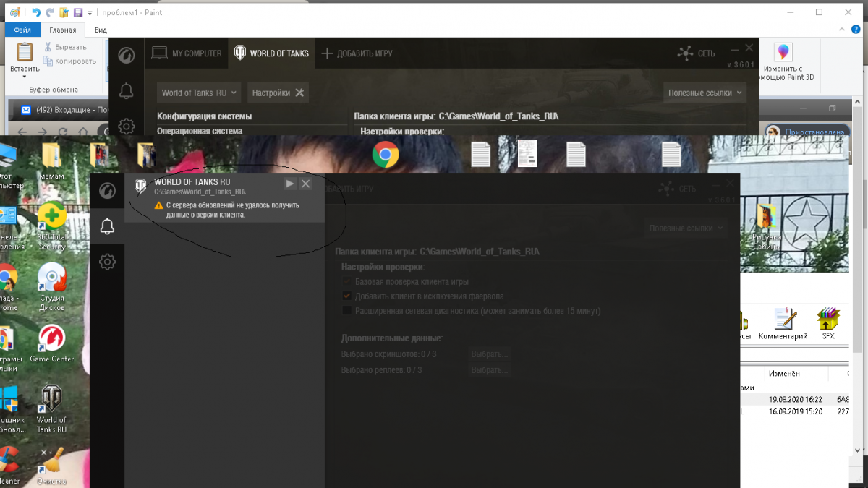Select the WORLD OF TANKS tab
The height and width of the screenshot is (488, 868).
pos(271,53)
